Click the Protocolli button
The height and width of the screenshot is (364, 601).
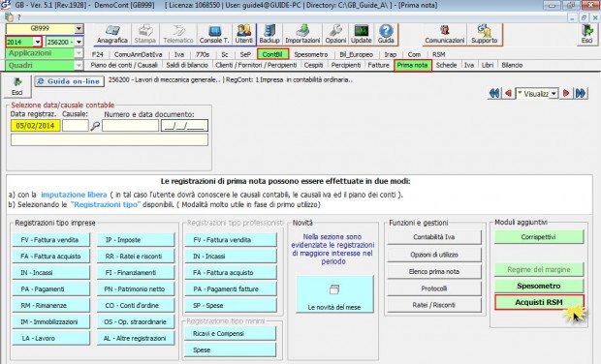pos(434,288)
